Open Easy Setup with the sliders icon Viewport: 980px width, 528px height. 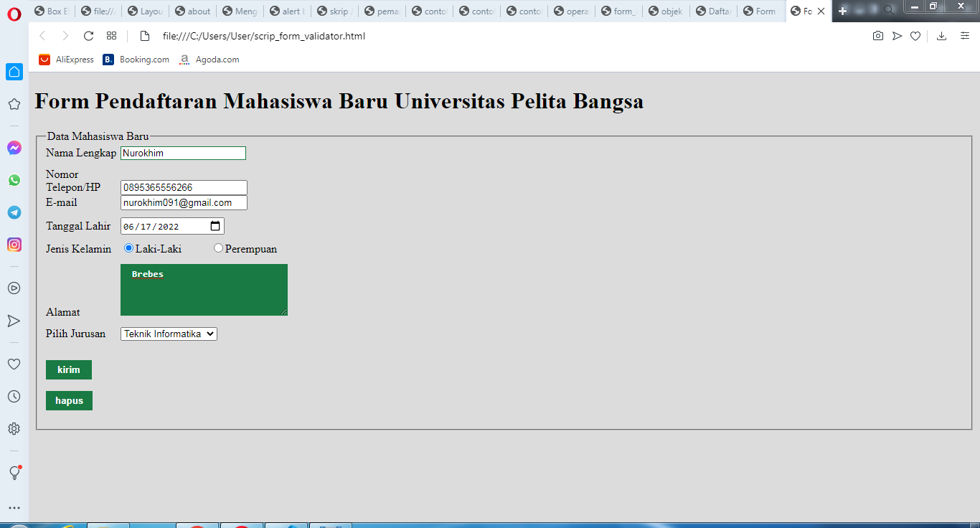click(x=965, y=35)
